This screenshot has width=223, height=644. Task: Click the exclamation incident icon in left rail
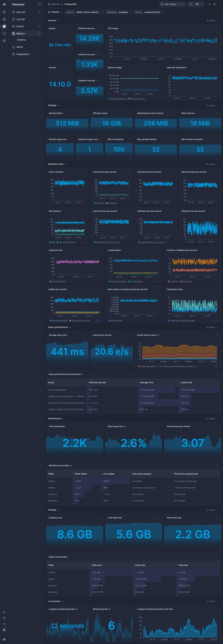(x=4, y=34)
